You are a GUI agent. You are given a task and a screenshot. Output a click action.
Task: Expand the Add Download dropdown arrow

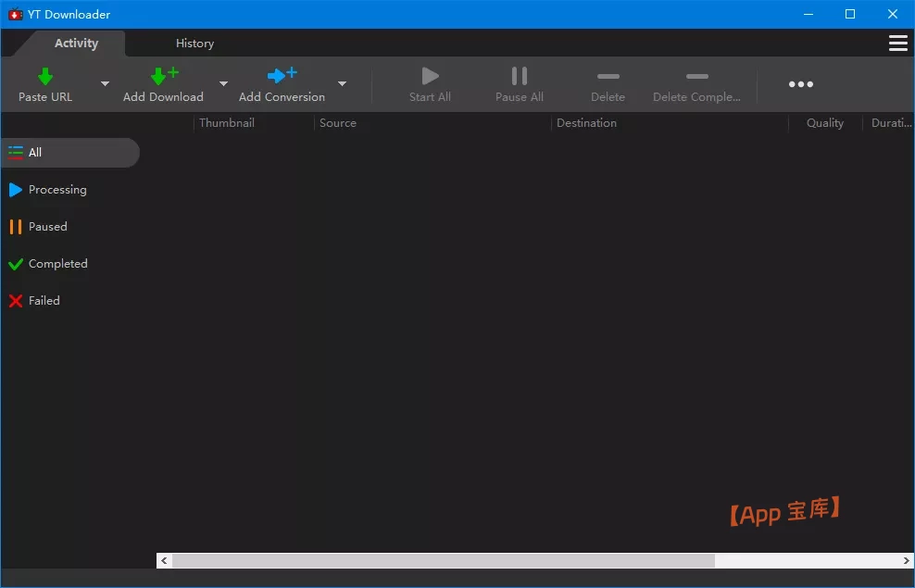pos(223,84)
